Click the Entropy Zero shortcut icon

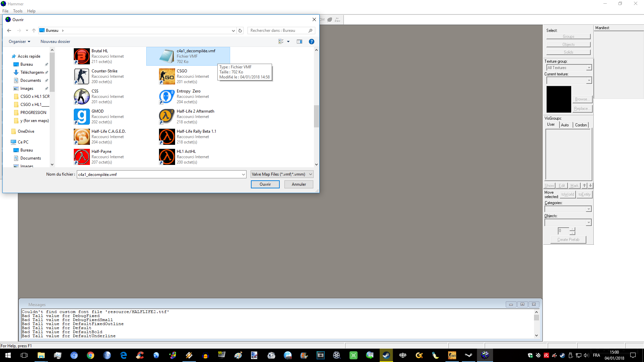[x=167, y=97]
